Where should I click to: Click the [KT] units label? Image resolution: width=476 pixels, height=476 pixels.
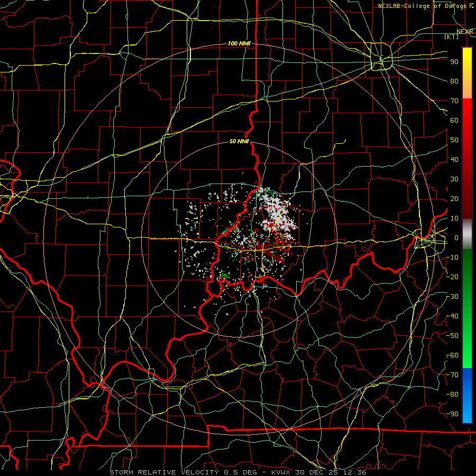[x=452, y=36]
